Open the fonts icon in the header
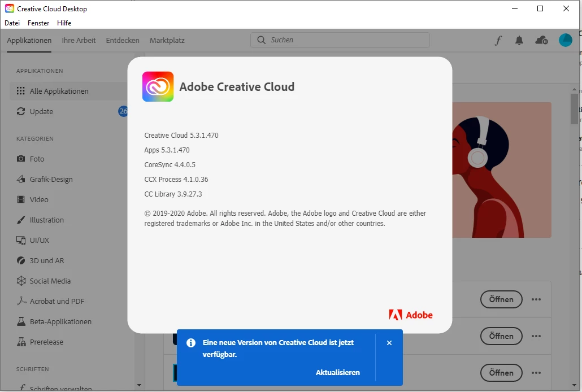The image size is (582, 392). [498, 41]
